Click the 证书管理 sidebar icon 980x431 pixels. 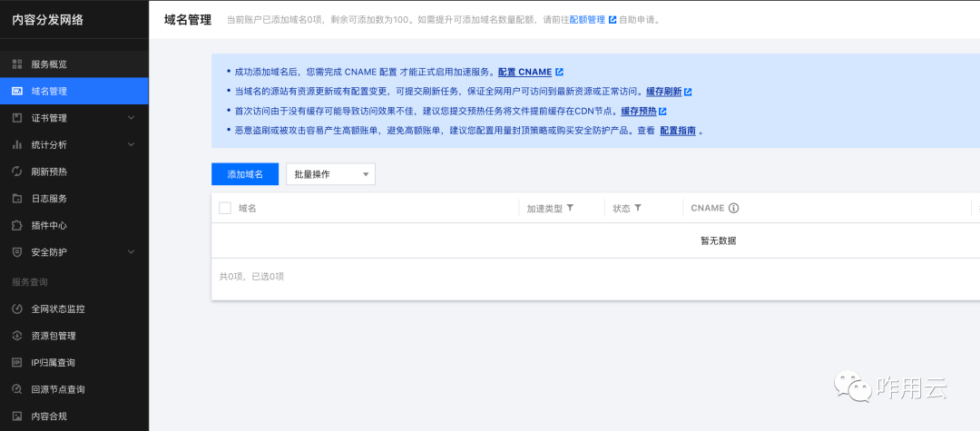[17, 118]
